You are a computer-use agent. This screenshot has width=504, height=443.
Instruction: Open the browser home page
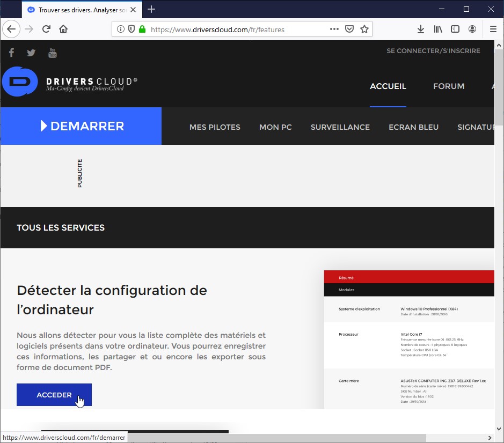click(63, 29)
